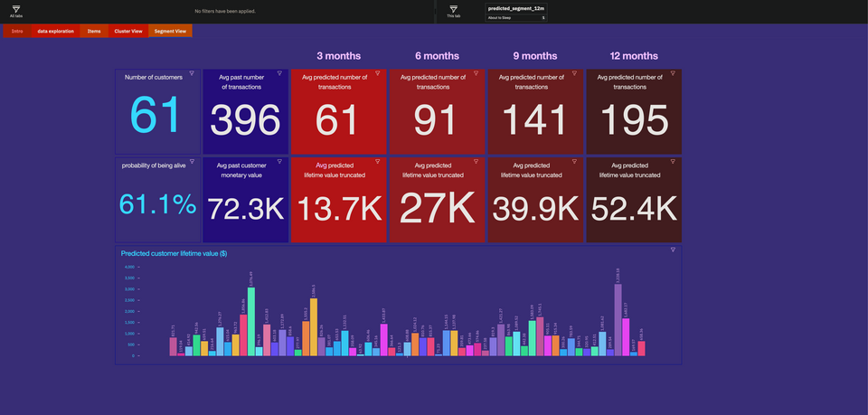Select the red bar labeled 1,856.86
The image size is (868, 415).
point(243,335)
